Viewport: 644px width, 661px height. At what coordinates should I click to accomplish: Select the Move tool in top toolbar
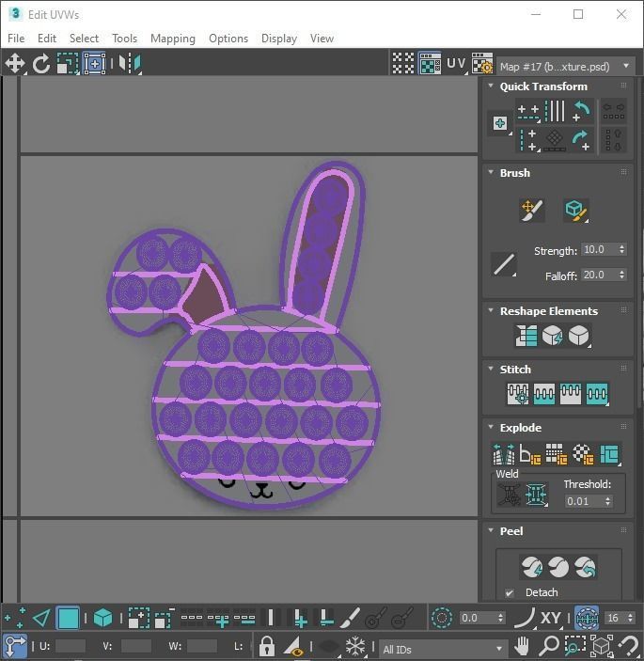pos(15,64)
